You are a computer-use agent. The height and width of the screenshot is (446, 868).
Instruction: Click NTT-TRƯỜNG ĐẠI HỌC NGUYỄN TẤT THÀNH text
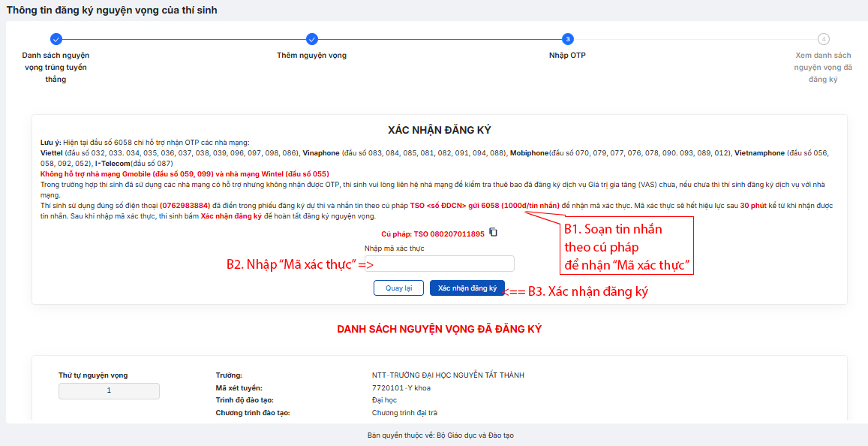coord(448,375)
